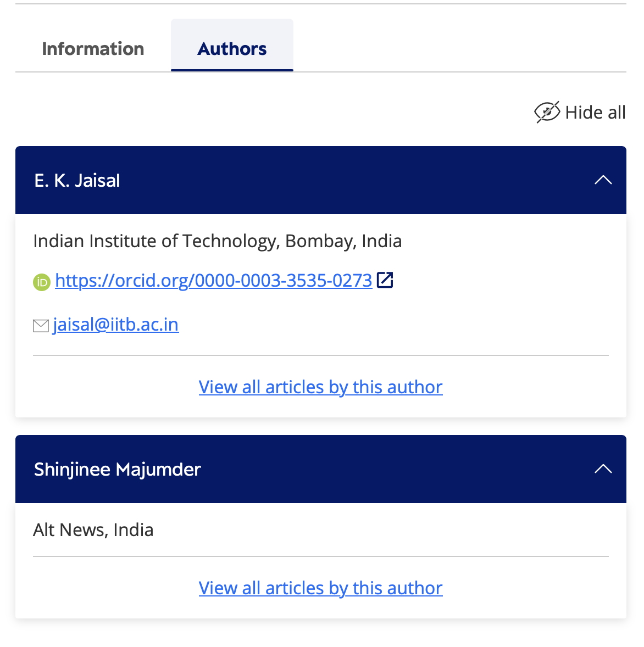Screen dimensions: 644x647
Task: Click the Shinjinee Majumder header name
Action: (118, 470)
